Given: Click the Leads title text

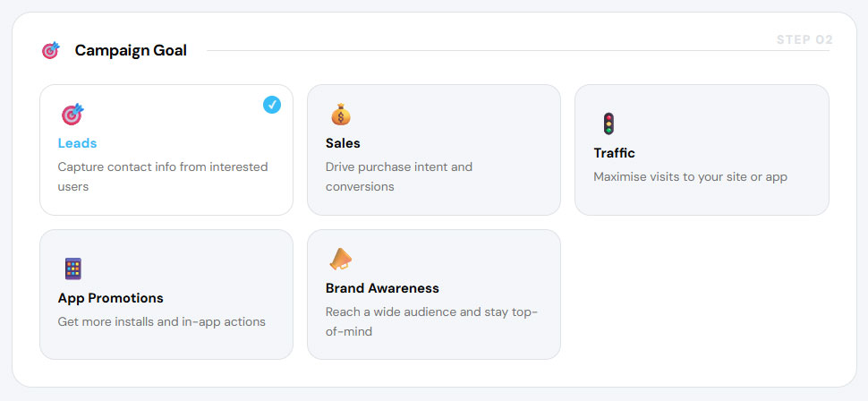Looking at the screenshot, I should coord(77,143).
